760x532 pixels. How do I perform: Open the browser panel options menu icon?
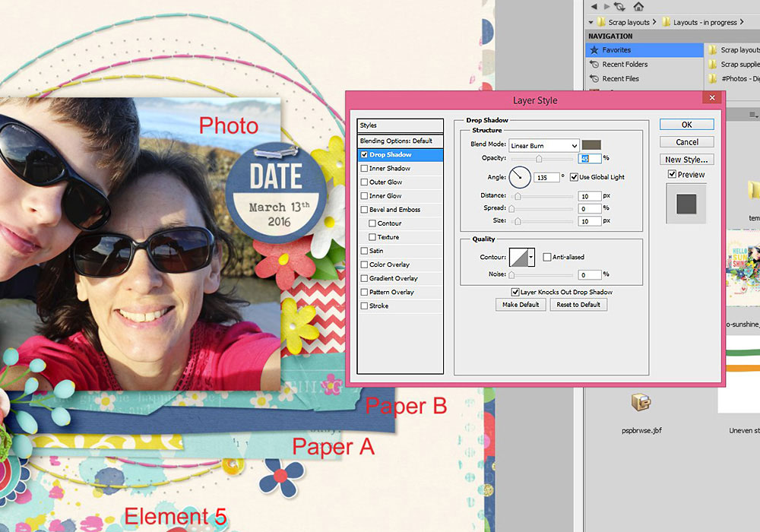tap(753, 115)
